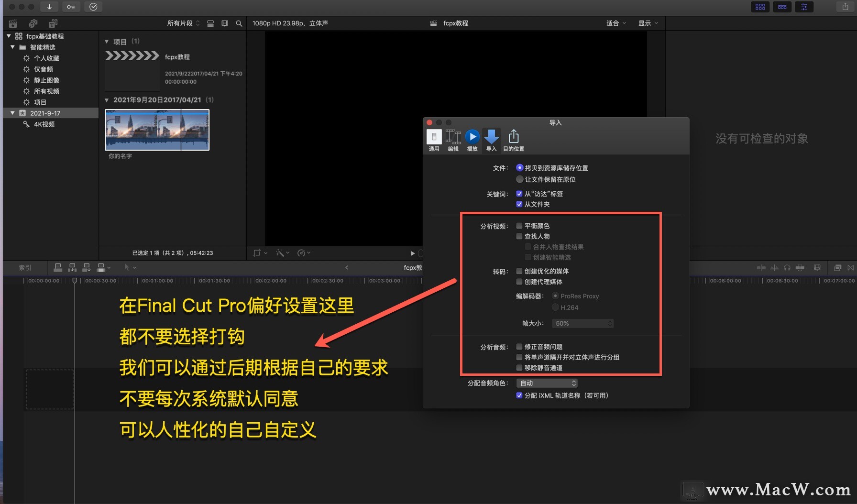
Task: Show the effects browser icon
Action: [x=838, y=268]
